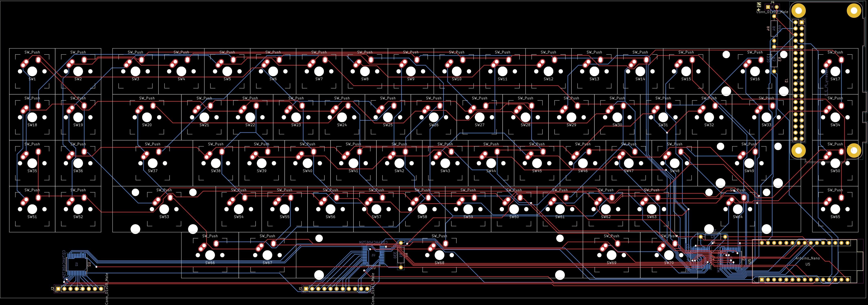This screenshot has height=305, width=868.
Task: Click the SW33 reference label
Action: coord(766,125)
